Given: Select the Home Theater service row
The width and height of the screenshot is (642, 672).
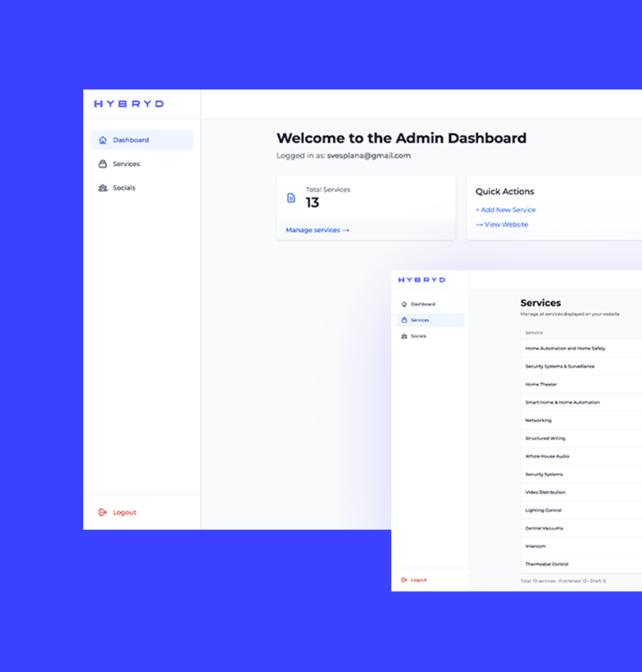Looking at the screenshot, I should click(x=541, y=385).
